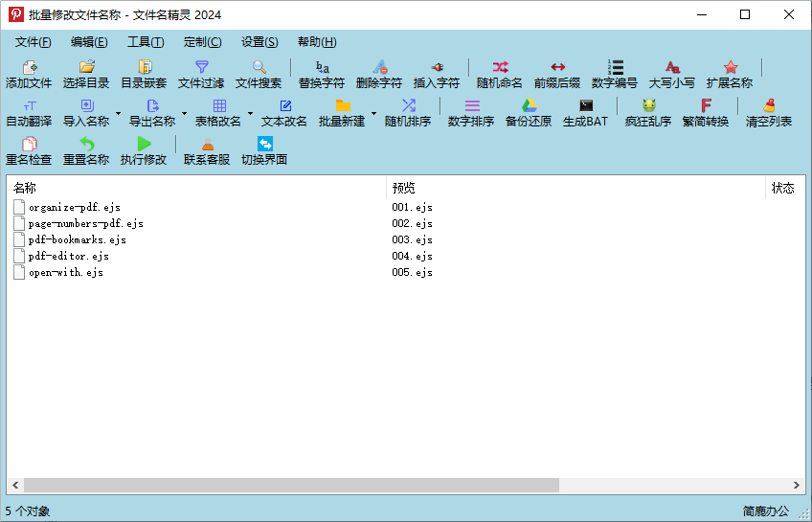Screen dimensions: 812x522
Task: Click the horizontal scrollbar right arrow
Action: pyautogui.click(x=797, y=486)
